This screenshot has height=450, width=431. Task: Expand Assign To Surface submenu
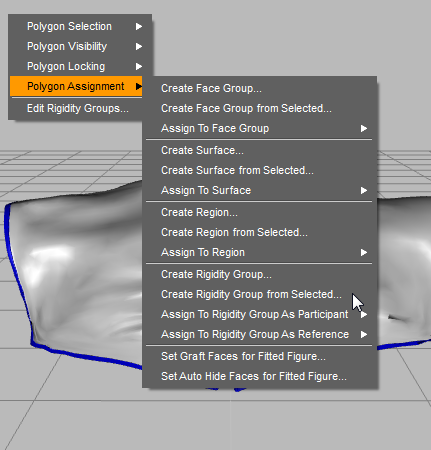click(x=260, y=190)
